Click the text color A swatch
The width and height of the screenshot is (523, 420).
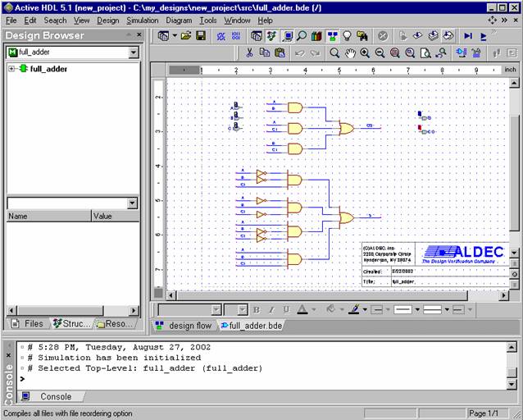tap(302, 310)
